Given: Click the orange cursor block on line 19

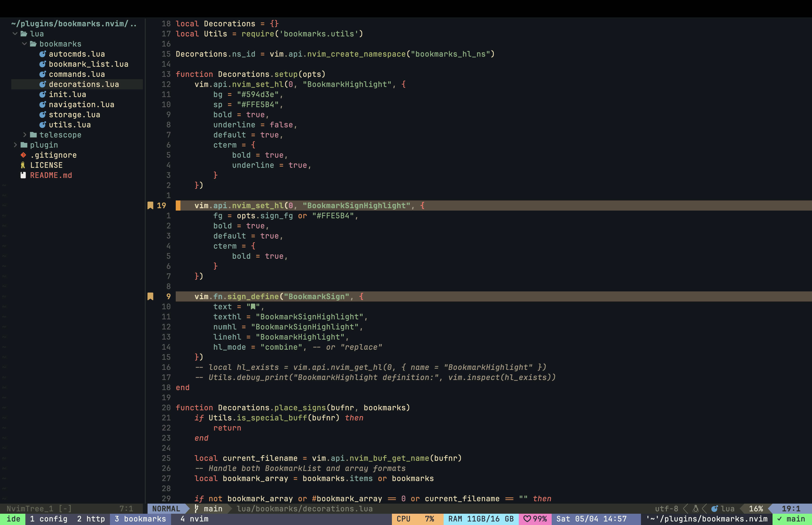Looking at the screenshot, I should click(178, 206).
